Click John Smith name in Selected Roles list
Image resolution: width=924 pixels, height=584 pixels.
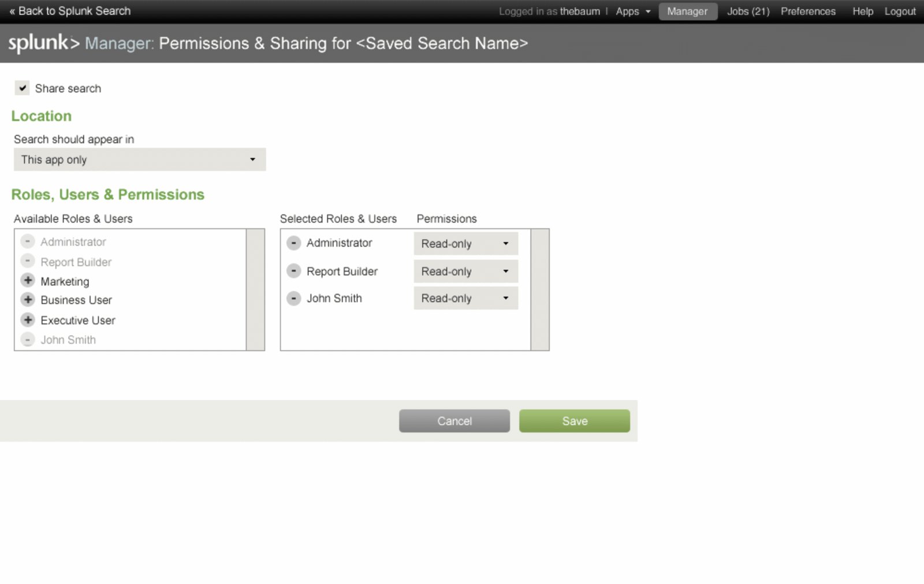coord(334,299)
